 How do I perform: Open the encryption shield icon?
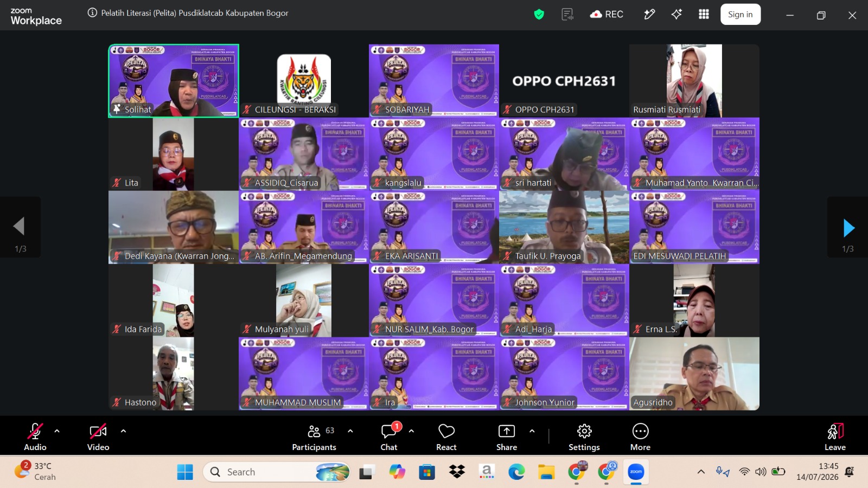click(x=539, y=15)
